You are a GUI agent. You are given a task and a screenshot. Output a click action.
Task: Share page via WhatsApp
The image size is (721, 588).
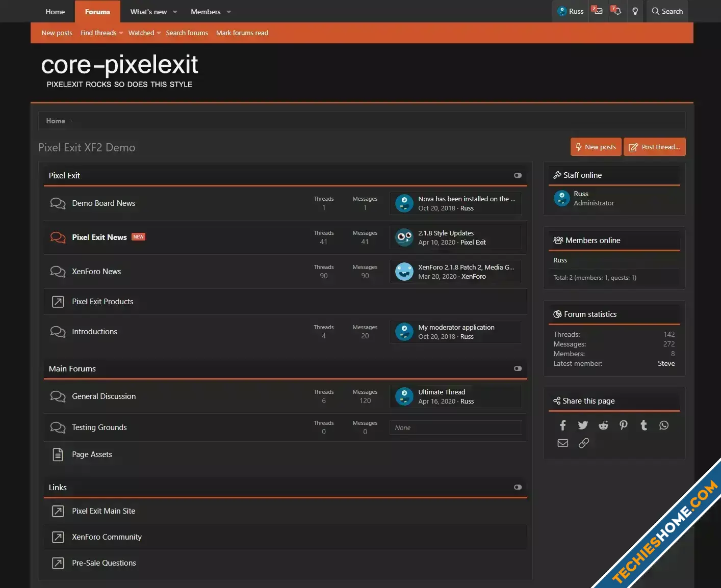click(x=664, y=425)
